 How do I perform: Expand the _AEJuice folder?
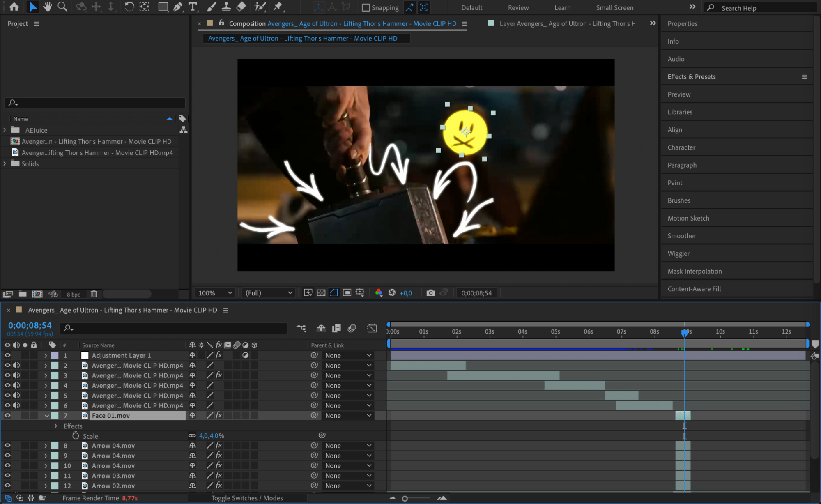[x=5, y=130]
